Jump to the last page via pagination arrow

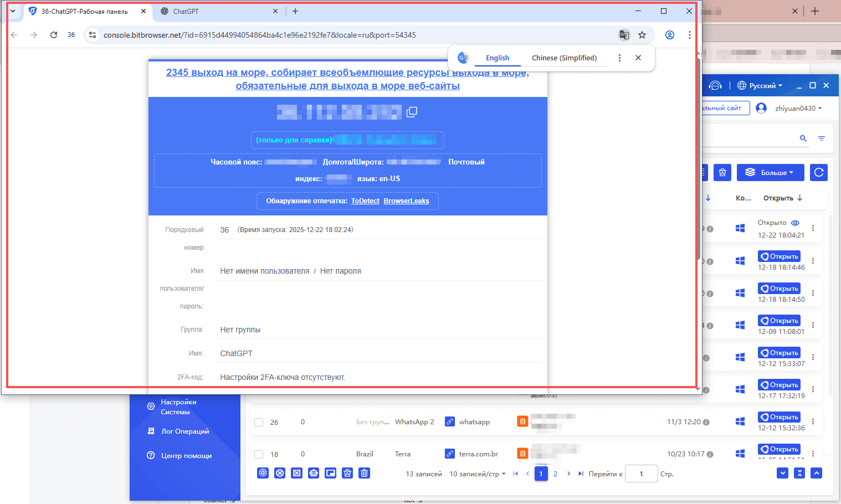580,474
